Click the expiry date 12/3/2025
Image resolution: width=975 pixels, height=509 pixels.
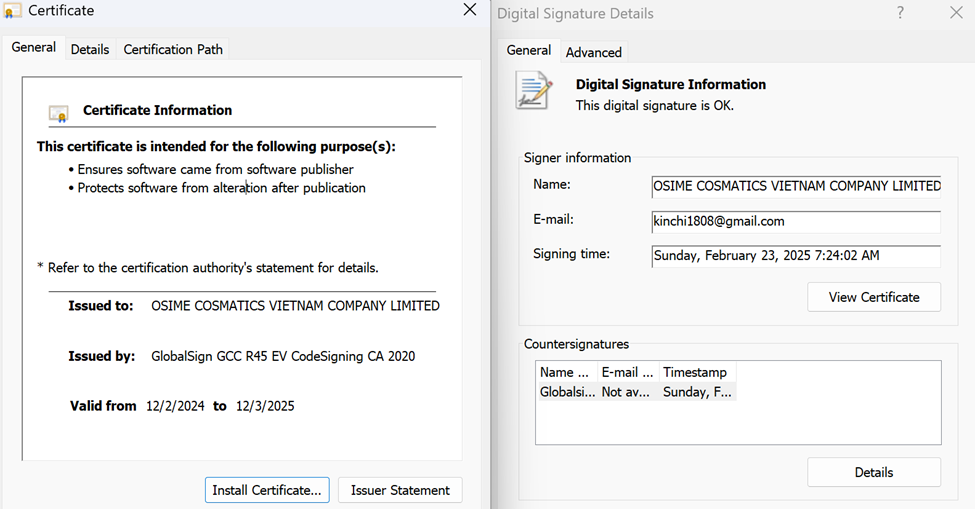(265, 406)
